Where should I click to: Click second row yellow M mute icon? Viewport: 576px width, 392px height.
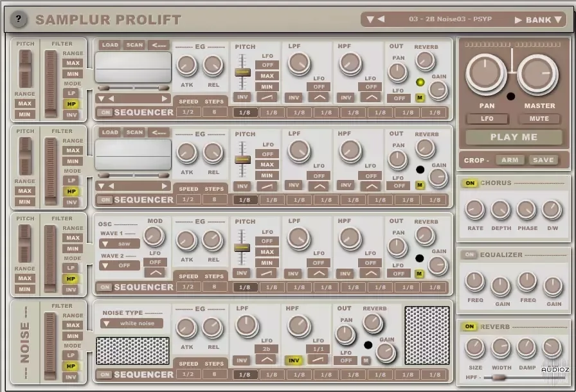(420, 186)
